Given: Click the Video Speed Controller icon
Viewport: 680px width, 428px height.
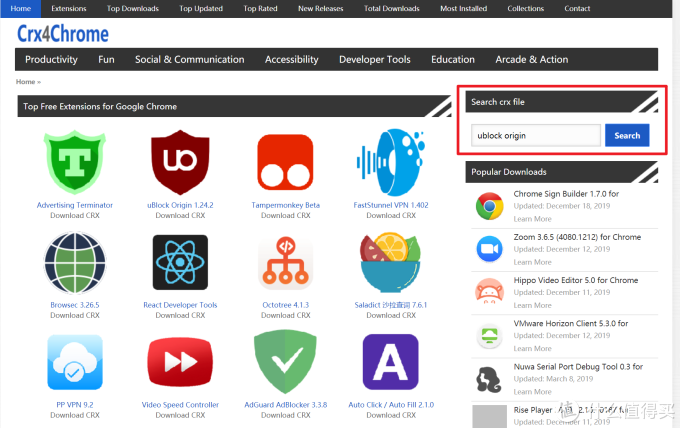Looking at the screenshot, I should pyautogui.click(x=180, y=362).
